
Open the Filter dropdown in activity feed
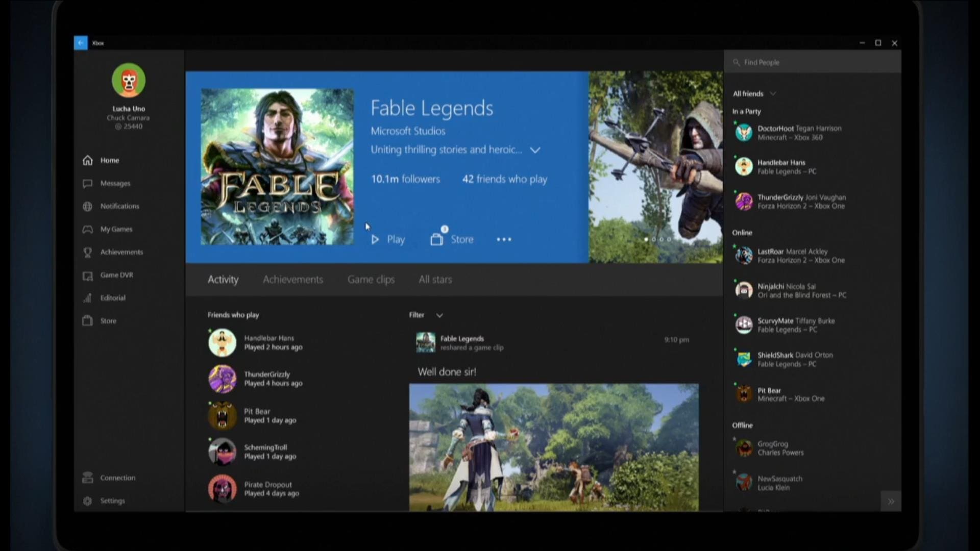click(x=426, y=315)
